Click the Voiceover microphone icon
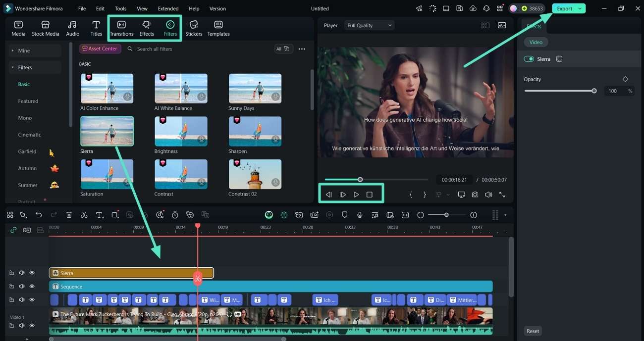This screenshot has height=341, width=644. pyautogui.click(x=360, y=215)
